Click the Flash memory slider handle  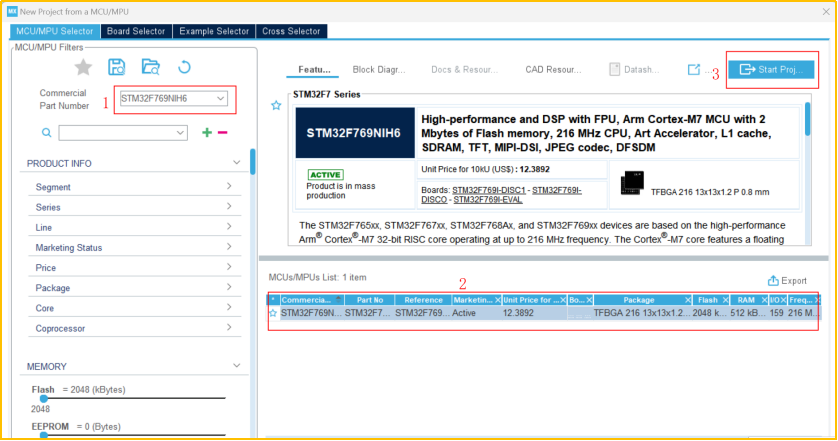(42, 398)
